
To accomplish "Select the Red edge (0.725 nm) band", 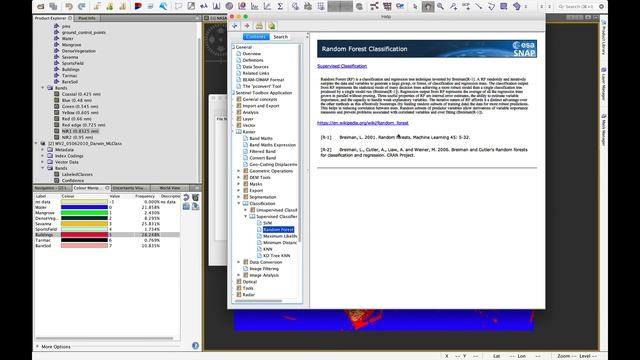I will [x=83, y=125].
